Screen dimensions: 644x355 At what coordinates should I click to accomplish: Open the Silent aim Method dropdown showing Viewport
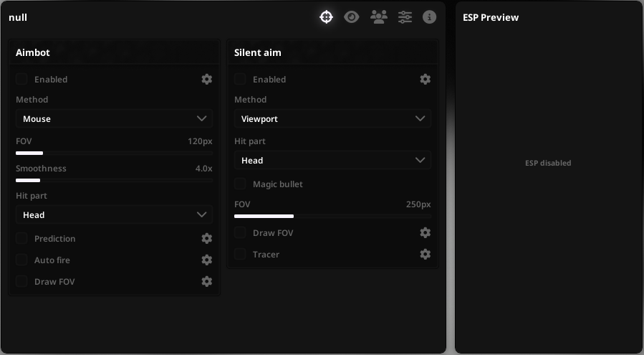click(x=332, y=118)
